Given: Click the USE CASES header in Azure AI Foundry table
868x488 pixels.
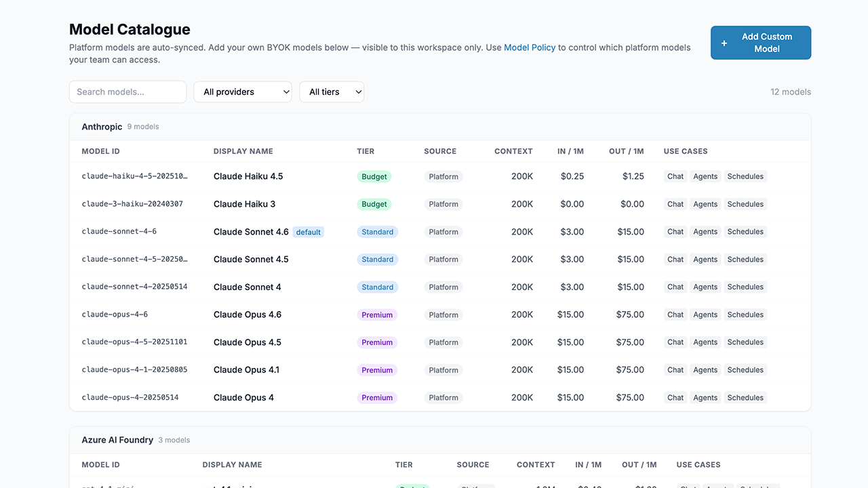Looking at the screenshot, I should point(698,465).
